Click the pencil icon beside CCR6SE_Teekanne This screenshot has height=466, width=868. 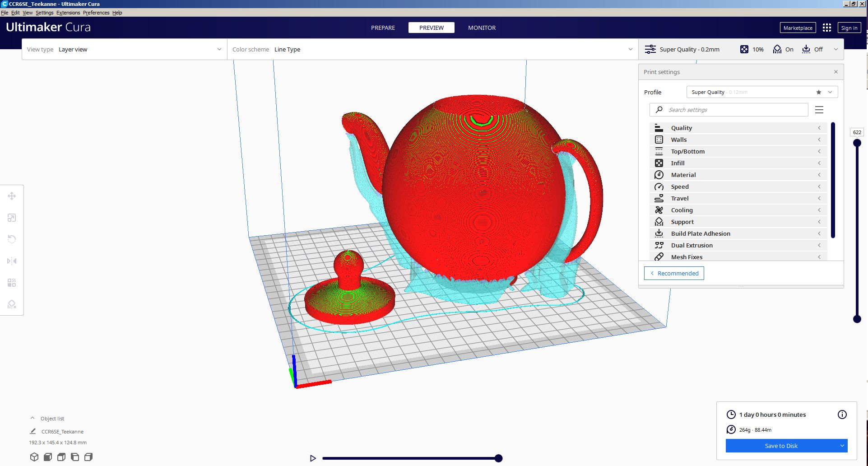click(33, 431)
